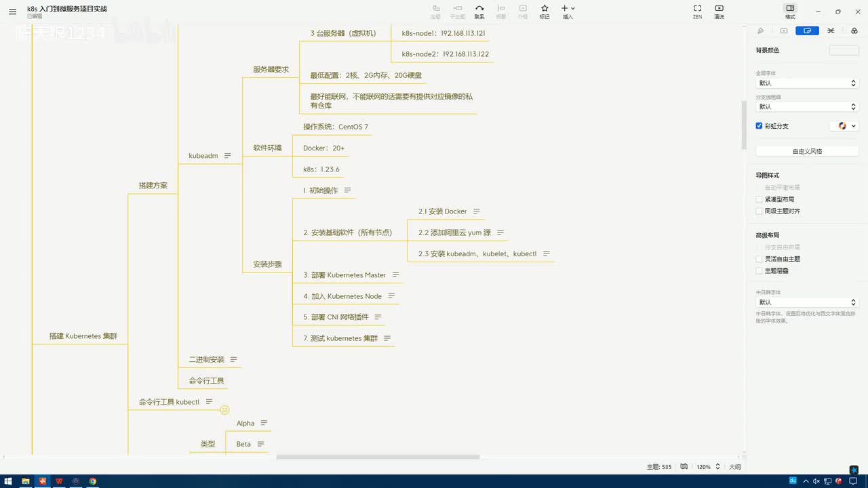This screenshot has width=868, height=488.
Task: Open note icon on 2.3 安装 kubeadm topic
Action: pyautogui.click(x=547, y=253)
